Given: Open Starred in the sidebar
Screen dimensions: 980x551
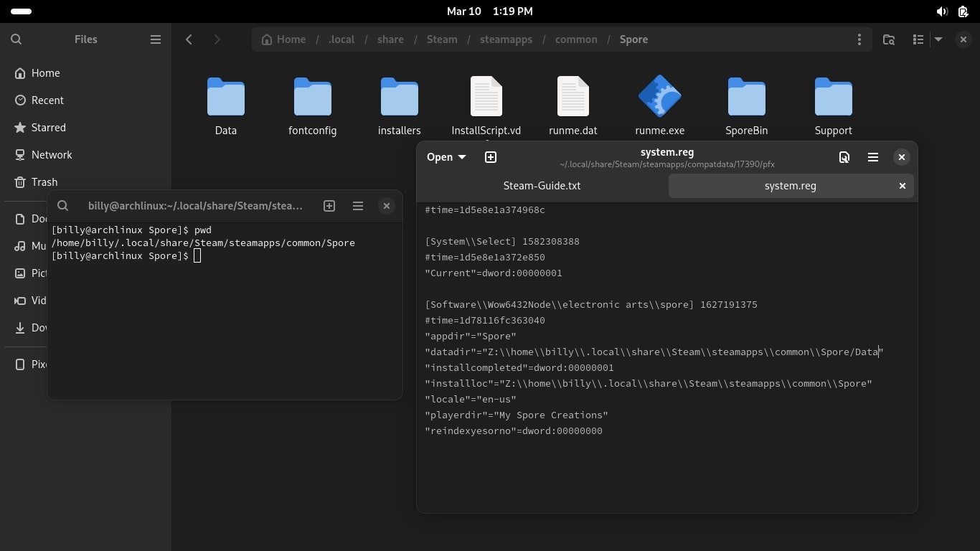Looking at the screenshot, I should point(85,128).
